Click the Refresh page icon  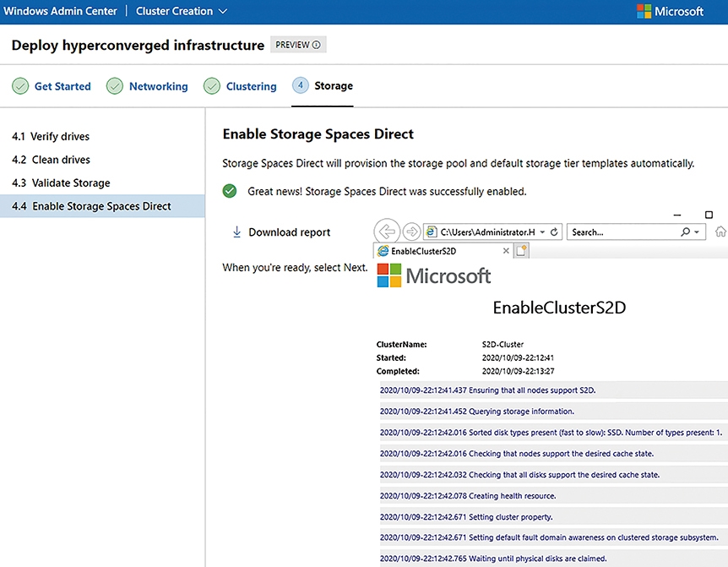pyautogui.click(x=554, y=232)
